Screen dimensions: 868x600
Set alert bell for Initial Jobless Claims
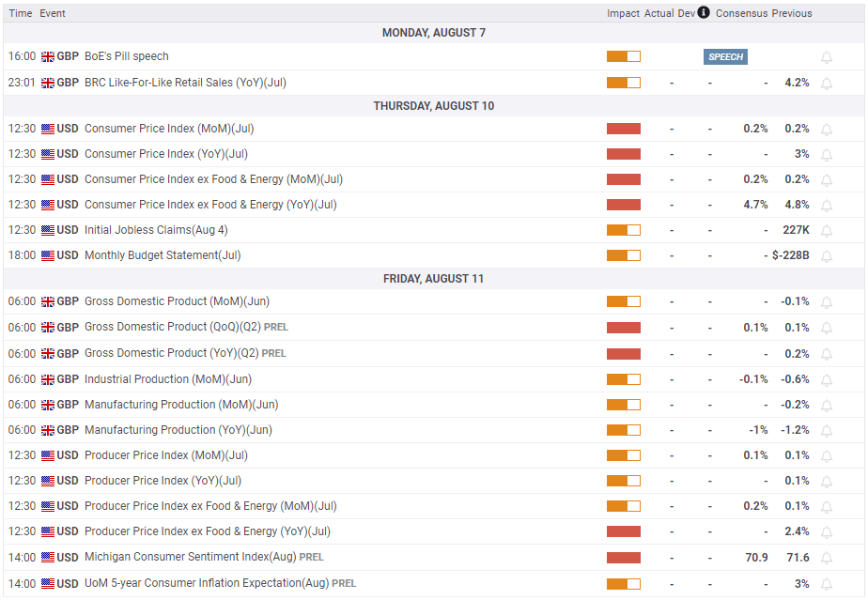click(x=827, y=230)
